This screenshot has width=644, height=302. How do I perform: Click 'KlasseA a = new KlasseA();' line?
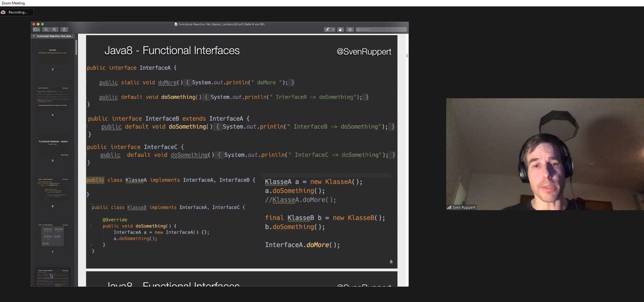314,182
